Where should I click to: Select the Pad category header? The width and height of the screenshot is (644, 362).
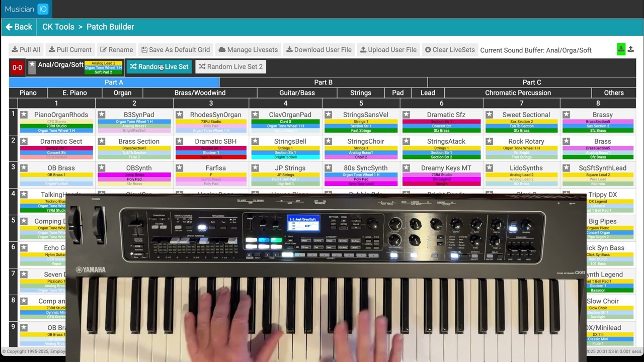point(398,93)
